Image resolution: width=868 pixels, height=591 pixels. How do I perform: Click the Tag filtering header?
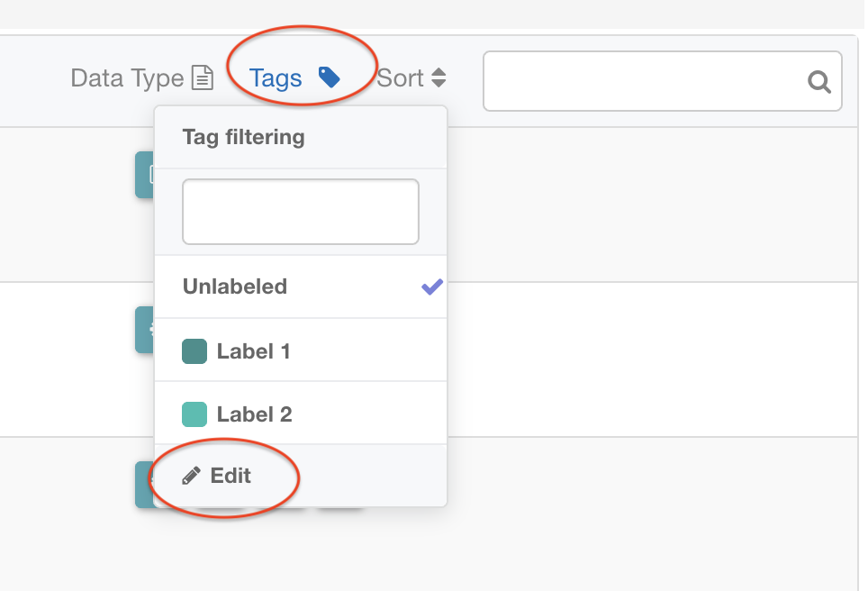(x=244, y=137)
